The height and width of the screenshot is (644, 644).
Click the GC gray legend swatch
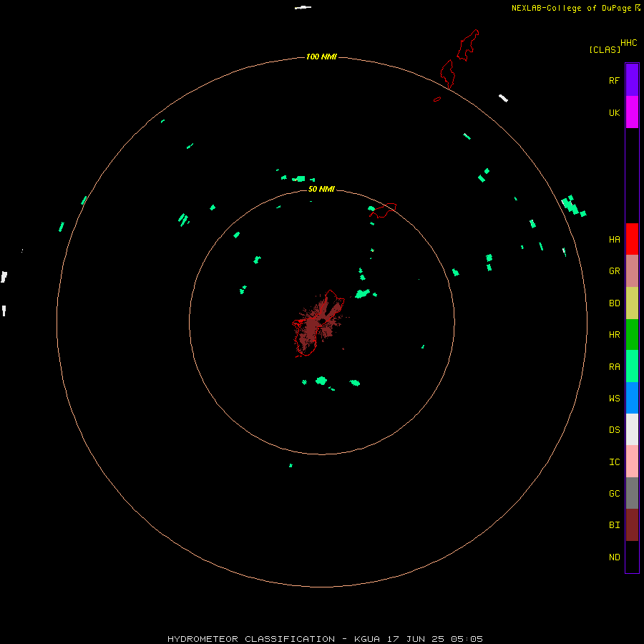click(x=632, y=493)
